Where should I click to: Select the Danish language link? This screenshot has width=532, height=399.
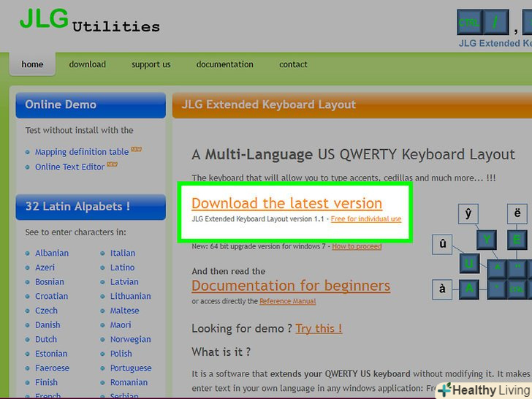point(47,324)
